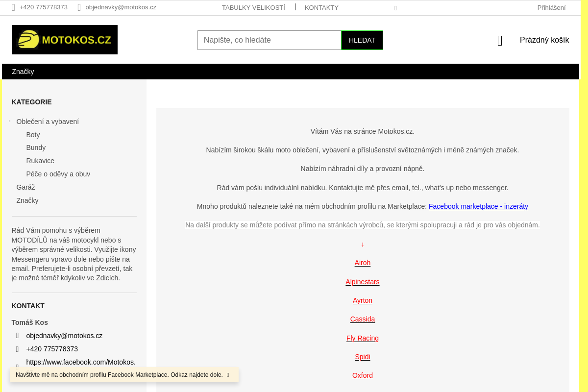Dismiss the Facebook Marketplace notification

[228, 375]
